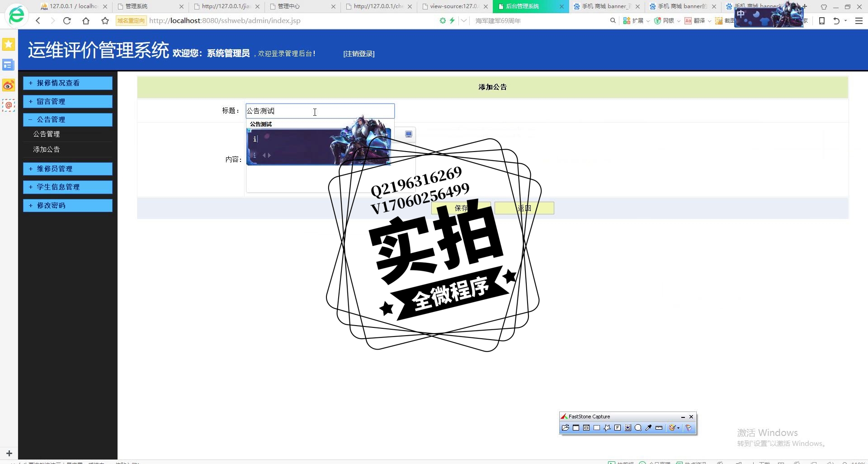This screenshot has height=464, width=868.
Task: Open the news feed sidebar icon
Action: [x=9, y=65]
